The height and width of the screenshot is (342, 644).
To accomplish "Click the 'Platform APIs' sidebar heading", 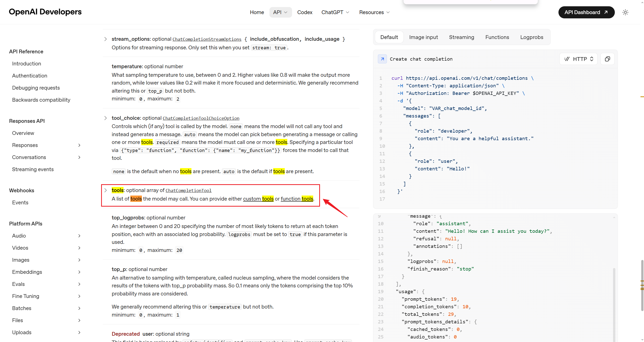I will click(x=26, y=224).
